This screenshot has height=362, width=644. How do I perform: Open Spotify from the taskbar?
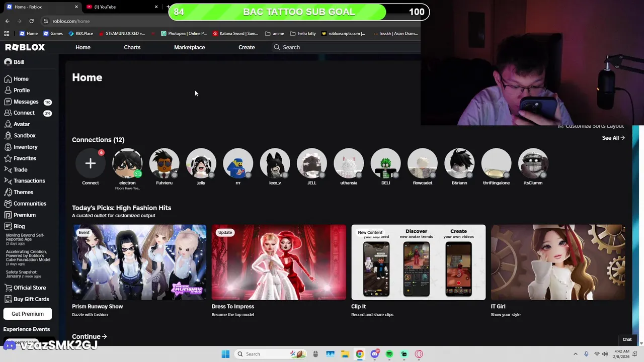click(389, 354)
